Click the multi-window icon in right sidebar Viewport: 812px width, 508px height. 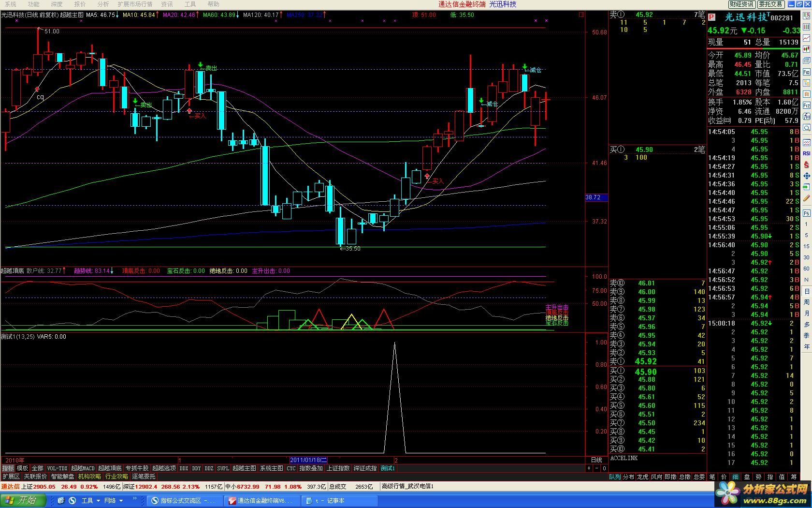click(807, 61)
